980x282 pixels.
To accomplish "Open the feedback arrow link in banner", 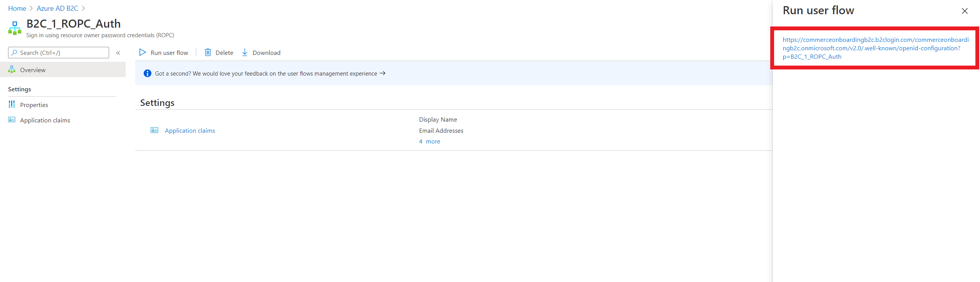I will tap(382, 73).
